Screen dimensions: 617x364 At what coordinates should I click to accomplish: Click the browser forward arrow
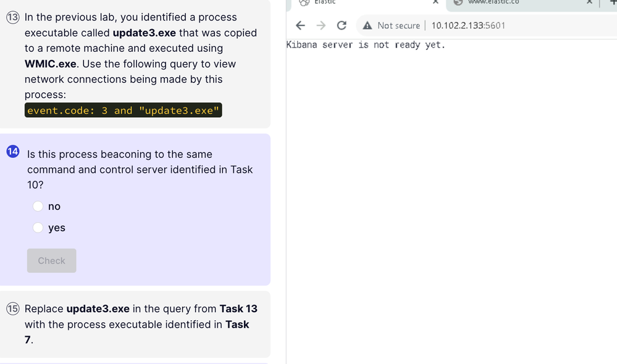pos(321,25)
